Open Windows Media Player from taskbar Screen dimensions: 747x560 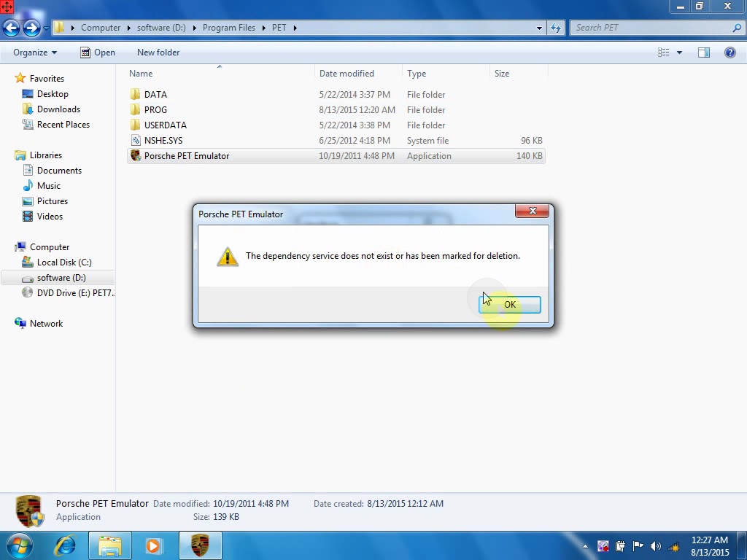tap(154, 545)
